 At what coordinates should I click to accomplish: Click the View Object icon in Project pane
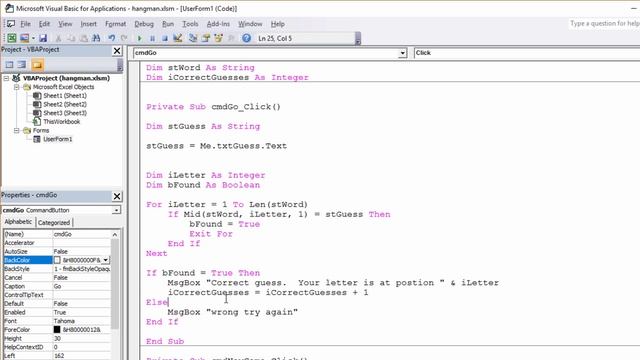pos(22,64)
